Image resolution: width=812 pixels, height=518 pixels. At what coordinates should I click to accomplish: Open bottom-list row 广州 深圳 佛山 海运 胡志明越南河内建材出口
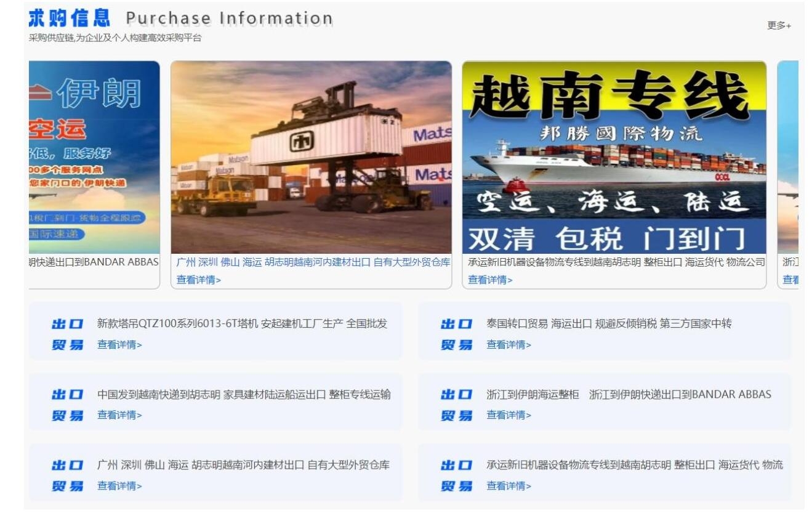(x=243, y=465)
